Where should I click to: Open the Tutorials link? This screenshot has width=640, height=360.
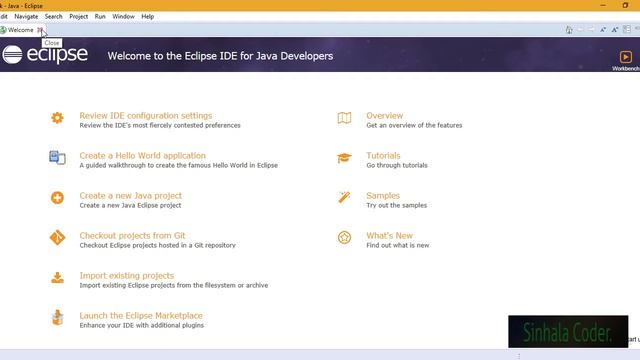pos(383,156)
